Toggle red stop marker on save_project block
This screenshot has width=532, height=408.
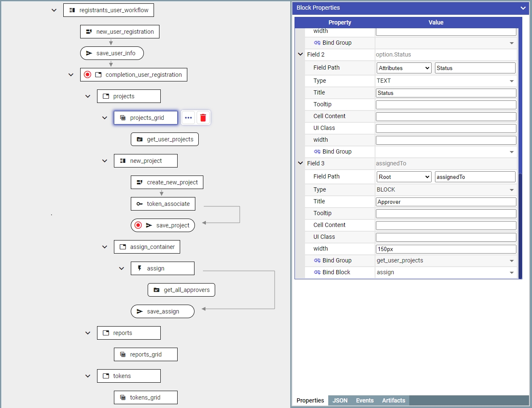[138, 225]
